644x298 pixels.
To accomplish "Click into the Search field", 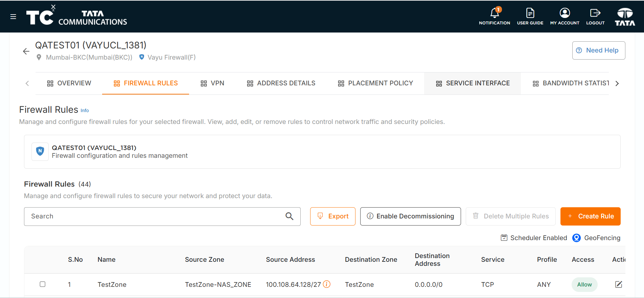I will pyautogui.click(x=162, y=216).
